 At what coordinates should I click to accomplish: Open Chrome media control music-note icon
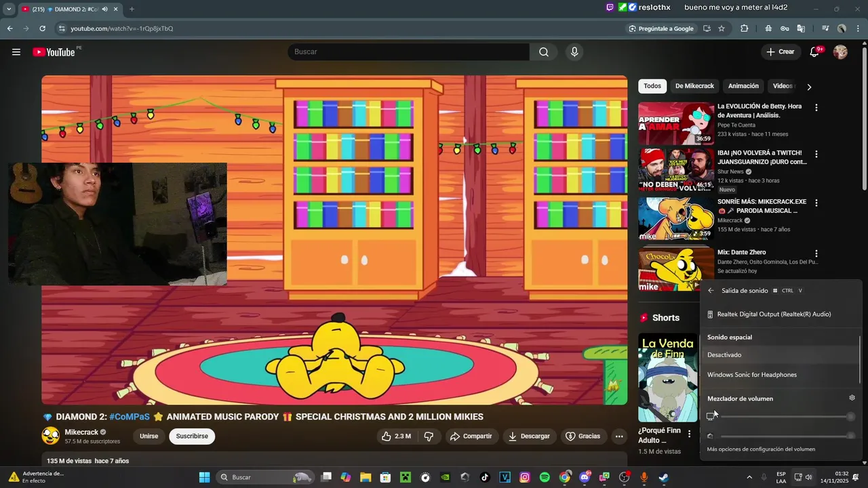(x=825, y=28)
